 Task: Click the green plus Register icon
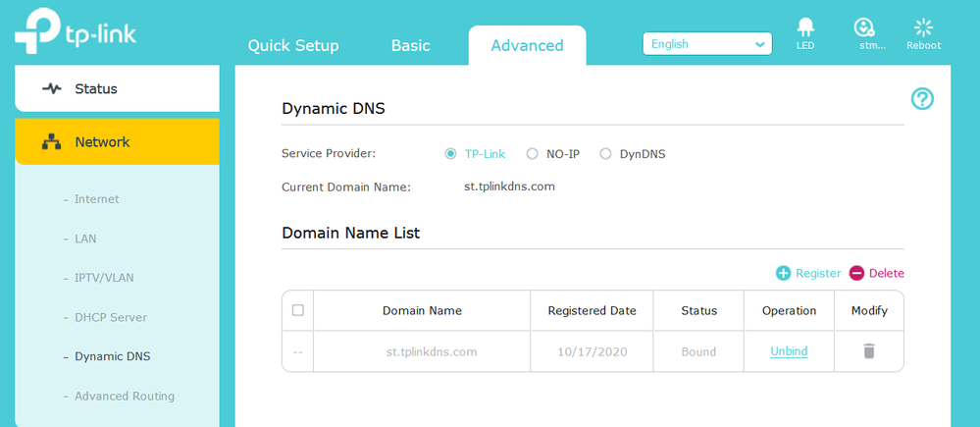pyautogui.click(x=783, y=273)
